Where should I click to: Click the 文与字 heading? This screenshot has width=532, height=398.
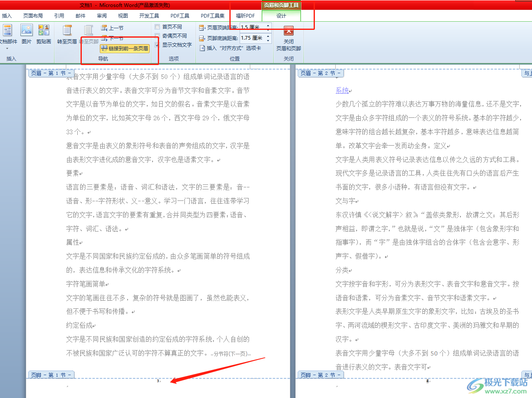(346, 201)
